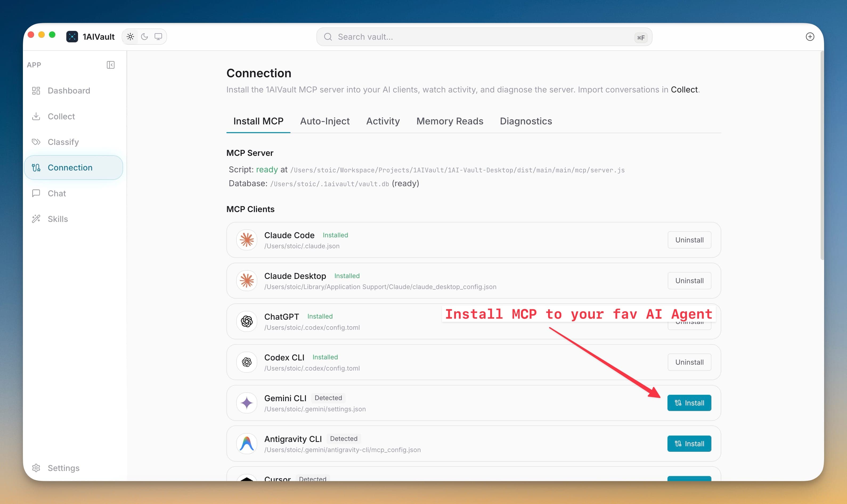Viewport: 847px width, 504px height.
Task: Click the Connection plug icon in sidebar
Action: (x=36, y=168)
